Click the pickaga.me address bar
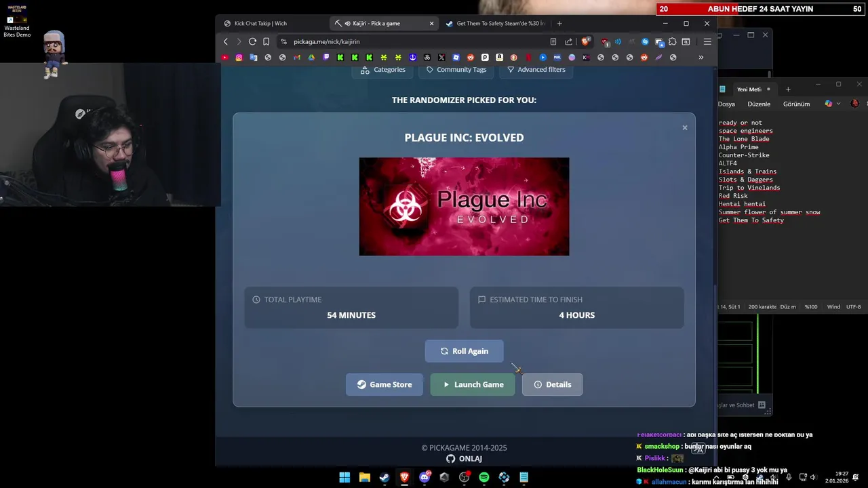Viewport: 868px width, 488px height. [x=414, y=41]
